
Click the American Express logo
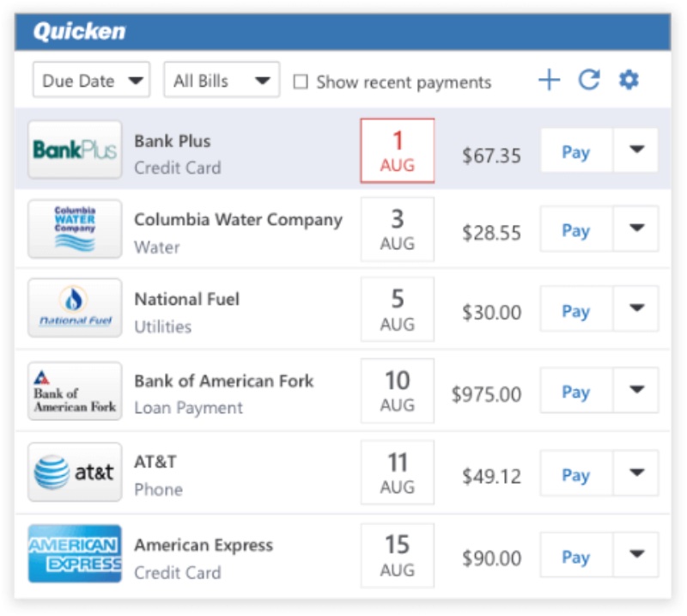click(75, 554)
